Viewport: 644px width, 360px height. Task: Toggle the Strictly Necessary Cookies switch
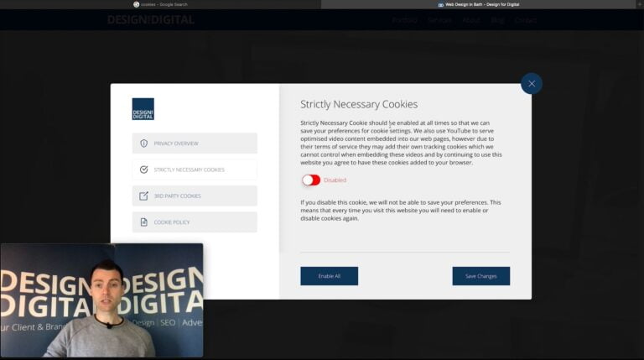[x=311, y=180]
